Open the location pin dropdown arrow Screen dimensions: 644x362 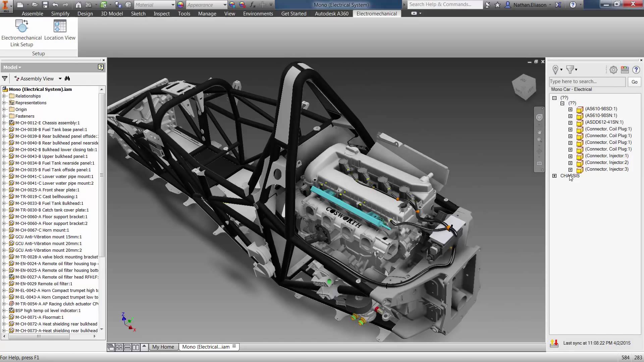point(561,70)
